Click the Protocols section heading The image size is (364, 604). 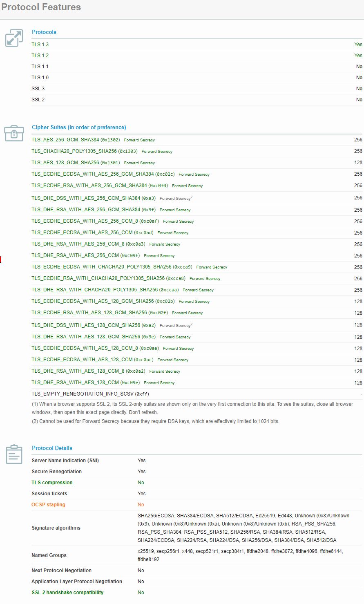click(x=44, y=32)
